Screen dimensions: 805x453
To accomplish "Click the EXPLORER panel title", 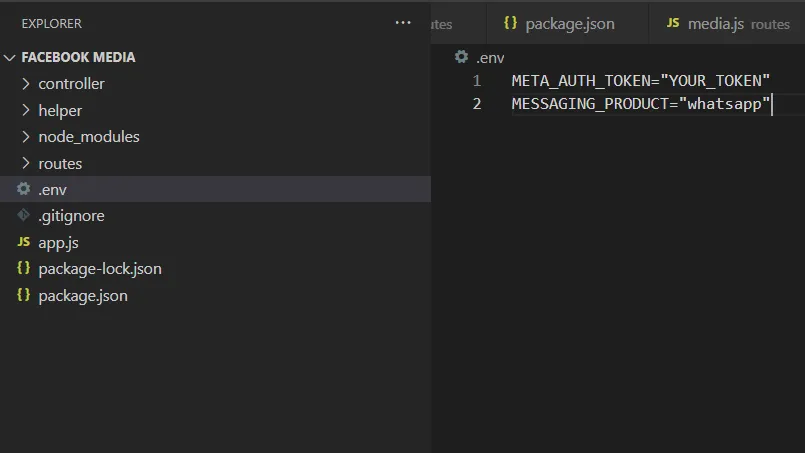I will click(x=52, y=23).
